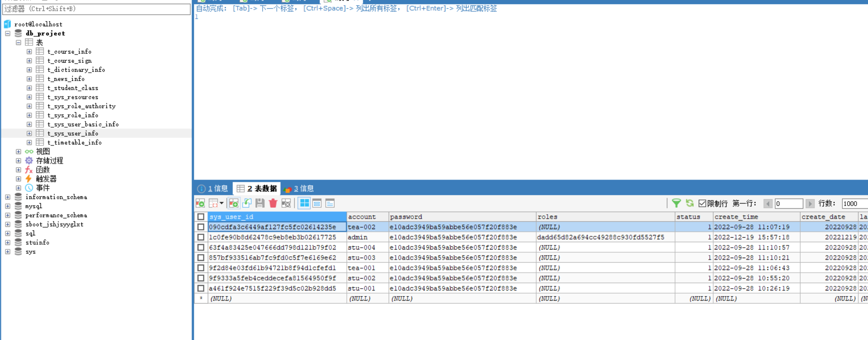Expand the t_news_info table node
This screenshot has width=868, height=340.
pyautogui.click(x=29, y=79)
